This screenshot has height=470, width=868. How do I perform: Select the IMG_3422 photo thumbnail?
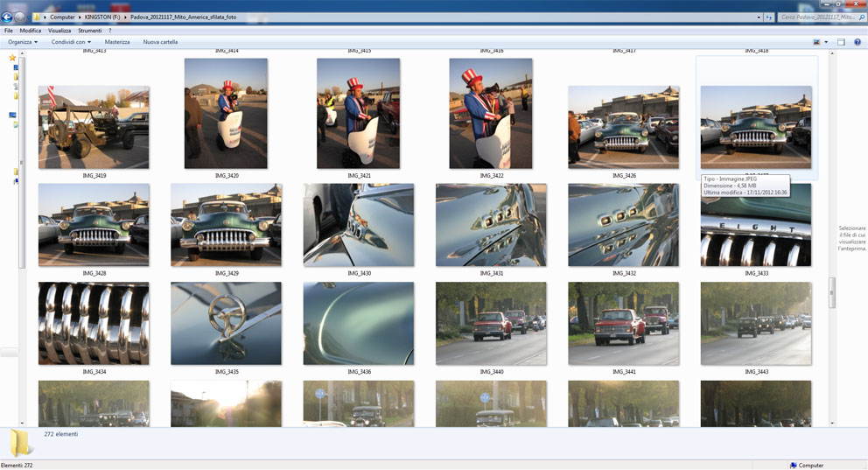pos(491,114)
